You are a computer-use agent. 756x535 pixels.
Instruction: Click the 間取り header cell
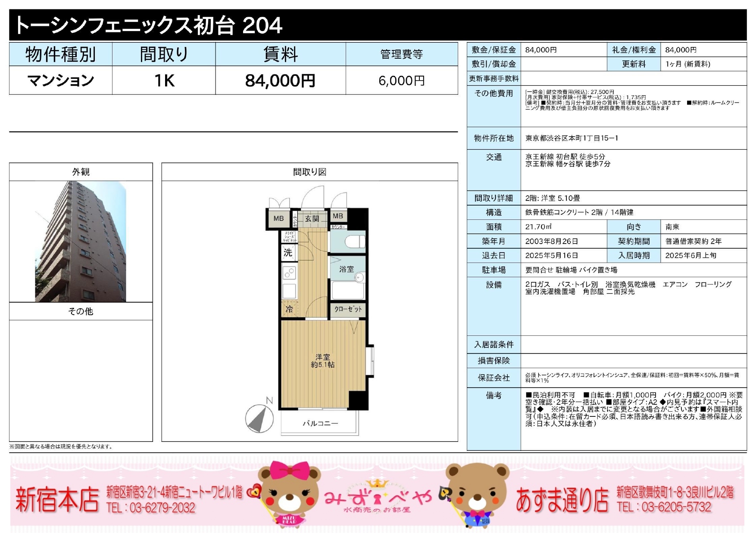(164, 54)
